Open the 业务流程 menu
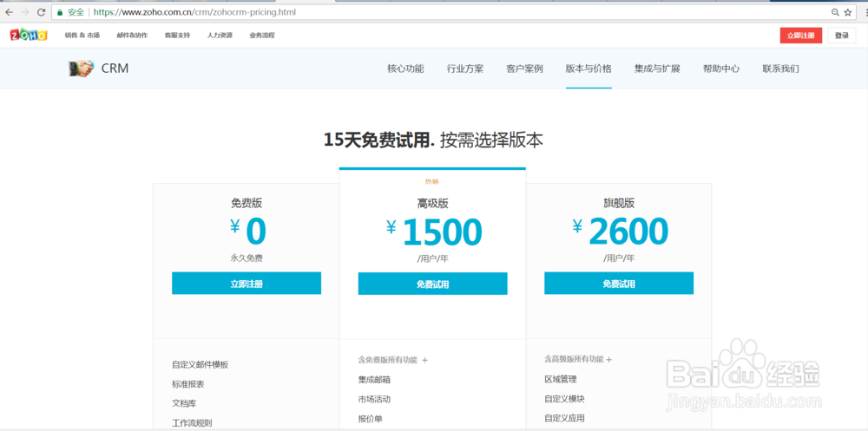Screen dimensions: 868x431 (262, 36)
